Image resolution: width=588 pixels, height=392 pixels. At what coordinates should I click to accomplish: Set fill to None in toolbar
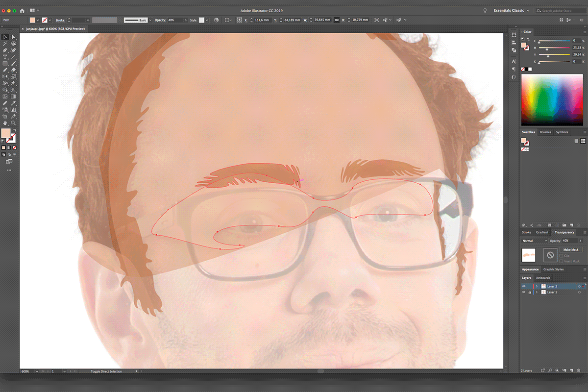pos(15,147)
